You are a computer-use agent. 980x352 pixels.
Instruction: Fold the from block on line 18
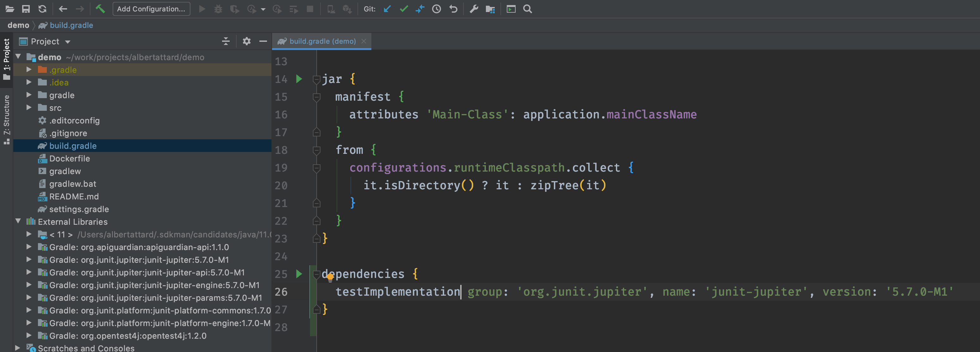[316, 150]
